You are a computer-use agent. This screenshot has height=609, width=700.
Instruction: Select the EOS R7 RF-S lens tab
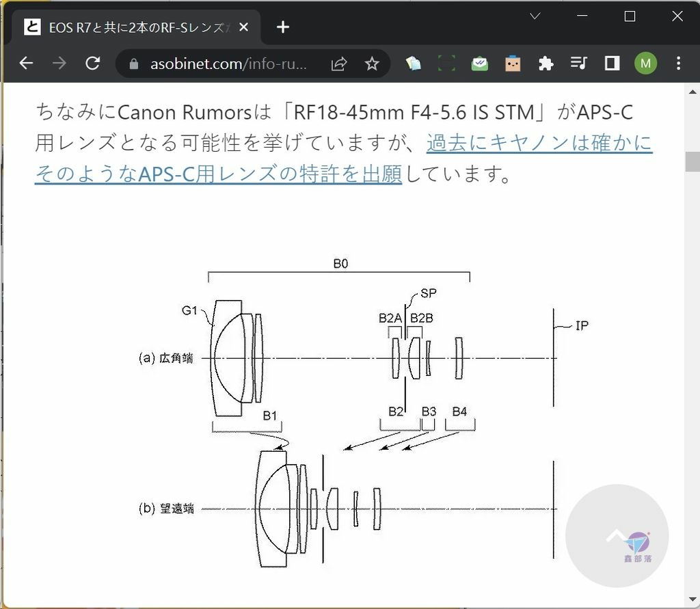(136, 27)
